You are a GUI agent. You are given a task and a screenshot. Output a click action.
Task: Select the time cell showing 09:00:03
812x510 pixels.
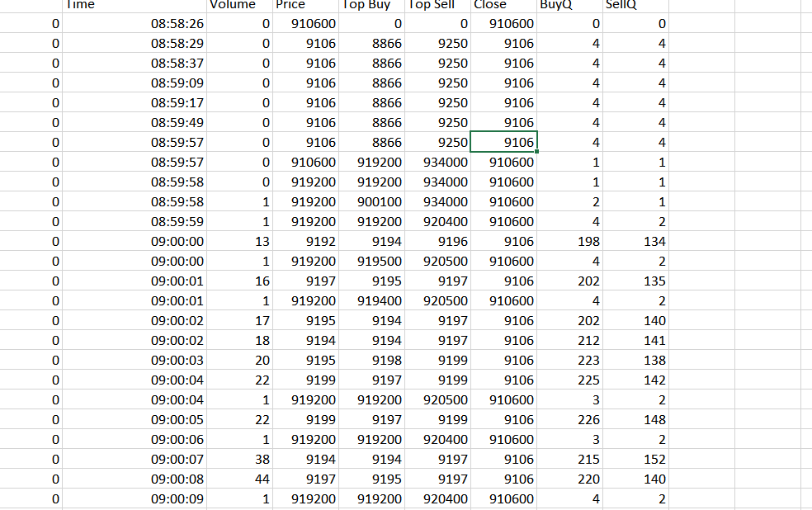point(135,360)
